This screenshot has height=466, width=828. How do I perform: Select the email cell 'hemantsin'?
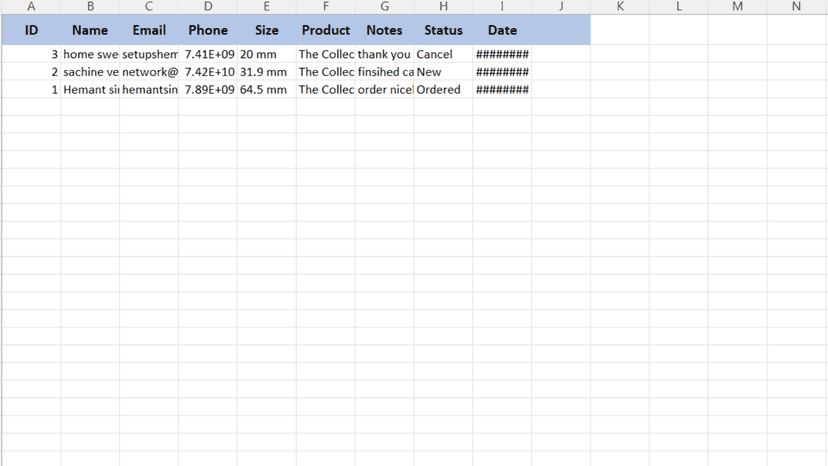click(x=149, y=89)
